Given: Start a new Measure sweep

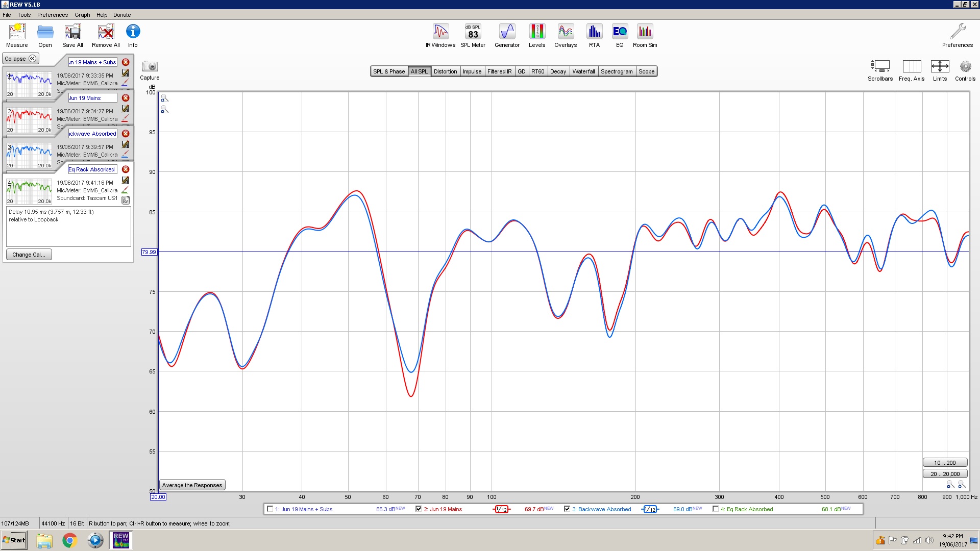Looking at the screenshot, I should tap(17, 36).
